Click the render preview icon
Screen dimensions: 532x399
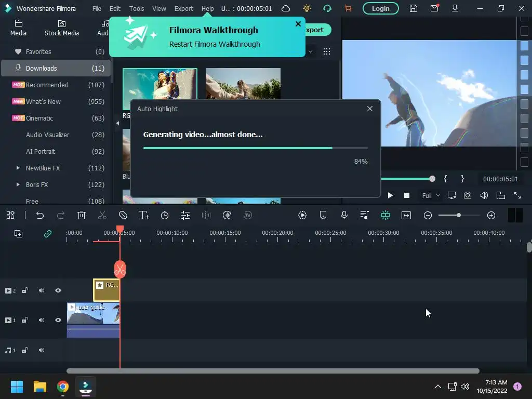pyautogui.click(x=302, y=215)
